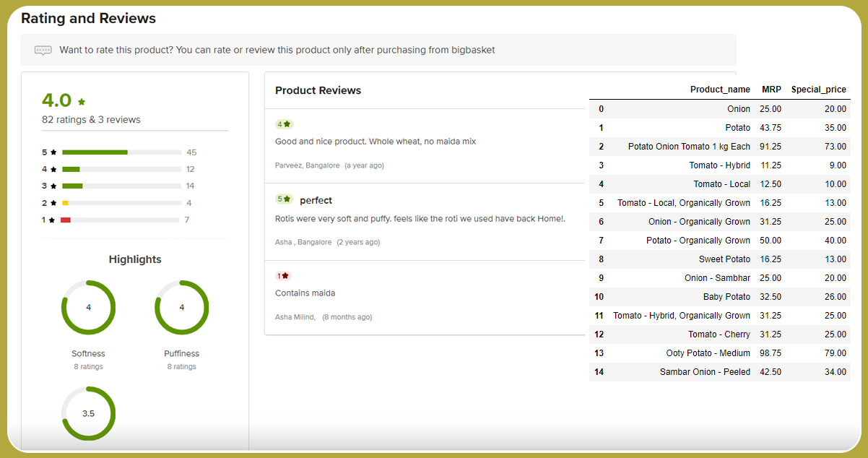This screenshot has width=868, height=458.
Task: Click the 2 star yellow rating bar
Action: [x=121, y=203]
